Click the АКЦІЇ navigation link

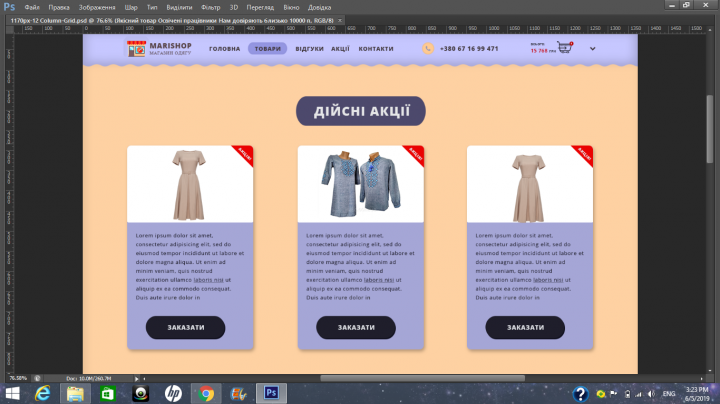tap(340, 49)
